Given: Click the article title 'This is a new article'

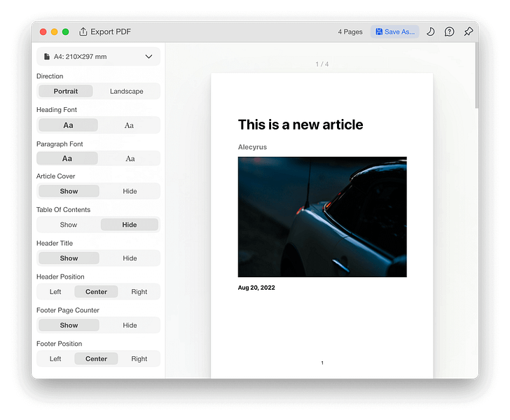Looking at the screenshot, I should pyautogui.click(x=301, y=125).
